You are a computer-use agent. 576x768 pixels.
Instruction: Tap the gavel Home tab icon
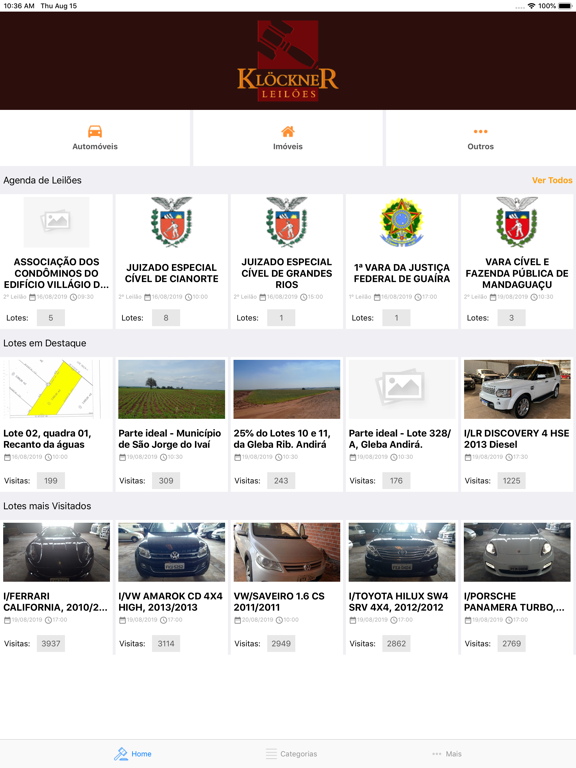(x=120, y=754)
